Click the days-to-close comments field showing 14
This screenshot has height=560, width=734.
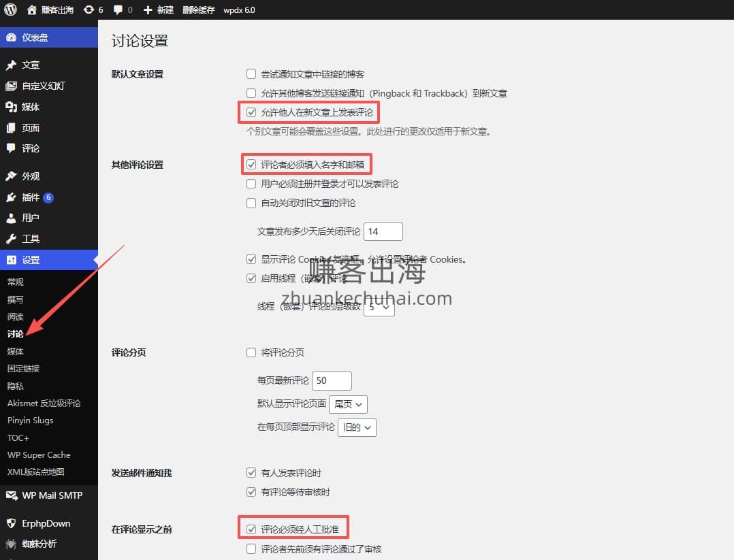383,231
